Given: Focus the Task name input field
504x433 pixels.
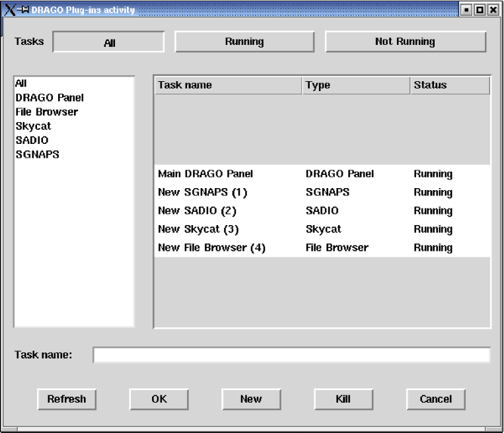Looking at the screenshot, I should (291, 355).
